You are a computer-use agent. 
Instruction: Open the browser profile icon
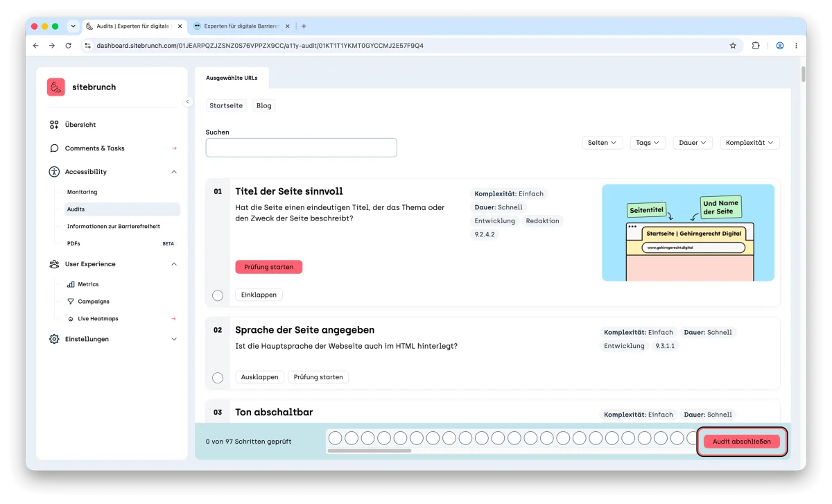(780, 46)
